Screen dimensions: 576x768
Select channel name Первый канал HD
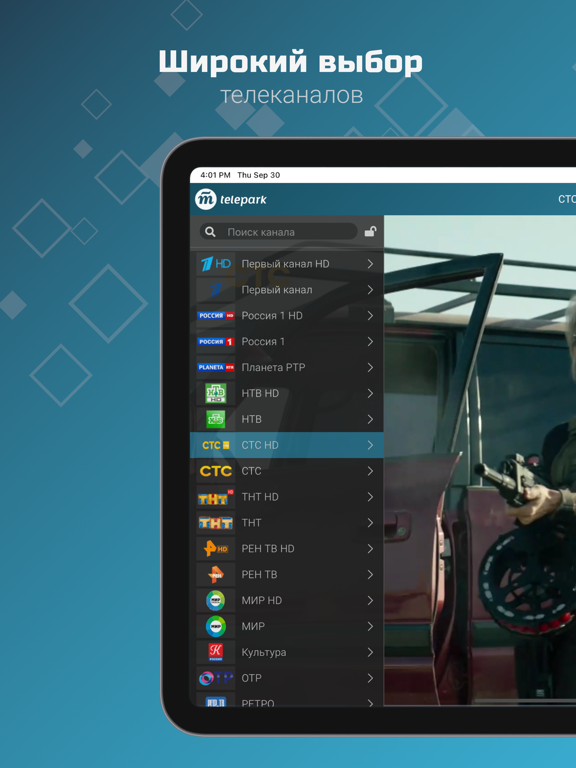click(x=286, y=264)
